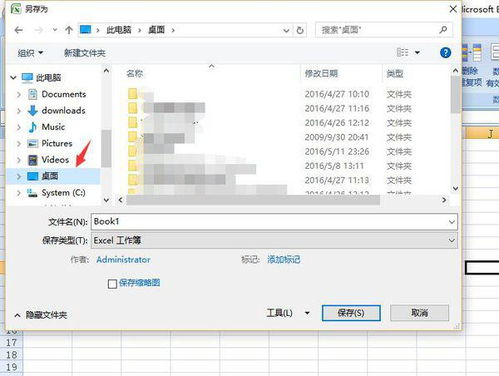Image resolution: width=499 pixels, height=376 pixels.
Task: Select Documents folder in sidebar
Action: point(64,94)
